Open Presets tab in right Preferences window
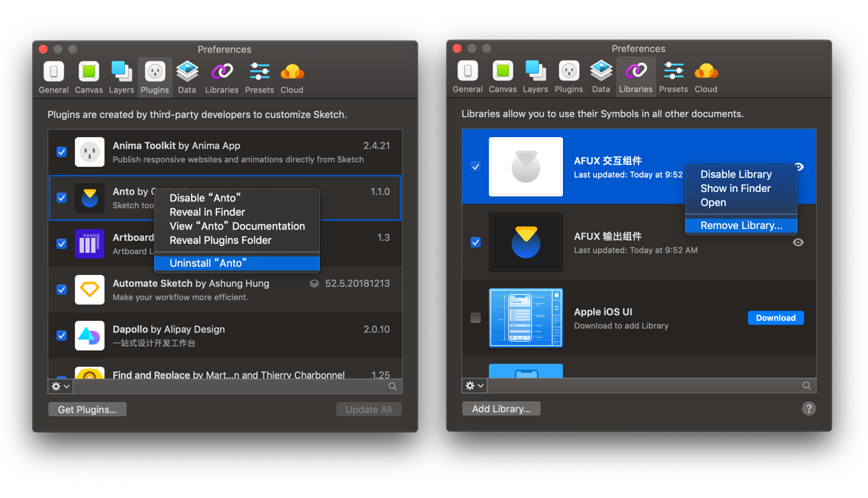868x498 pixels. [x=673, y=76]
